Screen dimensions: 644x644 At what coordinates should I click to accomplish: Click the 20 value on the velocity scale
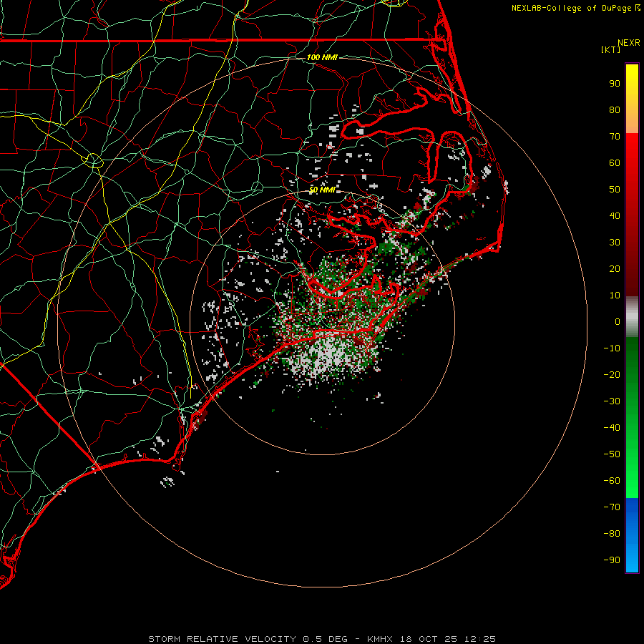tap(615, 268)
